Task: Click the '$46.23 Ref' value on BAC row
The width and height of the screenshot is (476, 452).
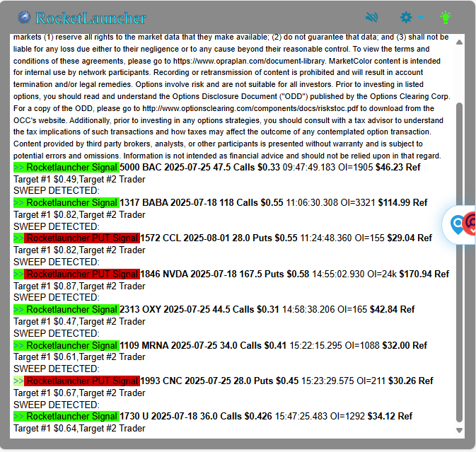Action: pyautogui.click(x=398, y=167)
